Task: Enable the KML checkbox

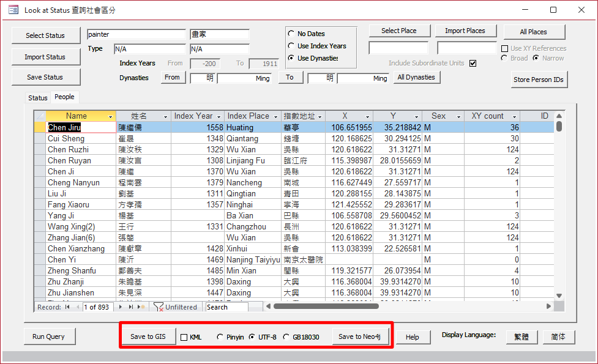Action: click(x=184, y=337)
